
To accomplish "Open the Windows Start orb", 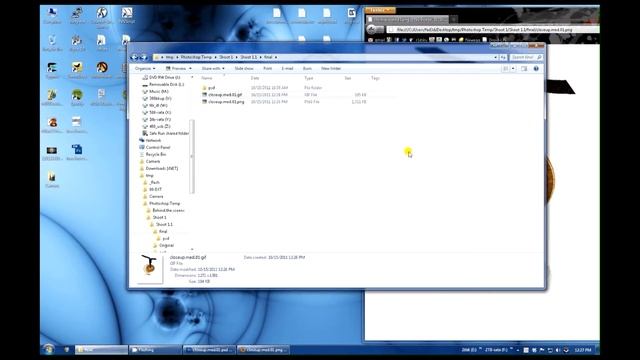I will point(49,349).
